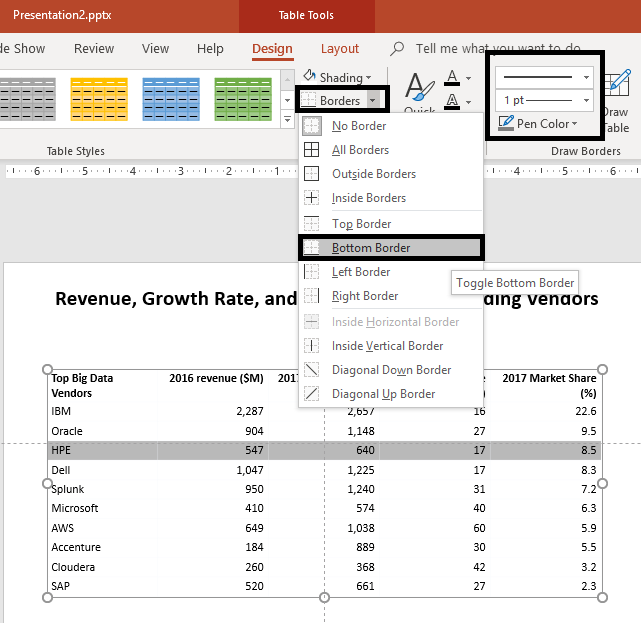Activate the Draw Table pencil tool
Screen dimensions: 641x623
pyautogui.click(x=618, y=83)
